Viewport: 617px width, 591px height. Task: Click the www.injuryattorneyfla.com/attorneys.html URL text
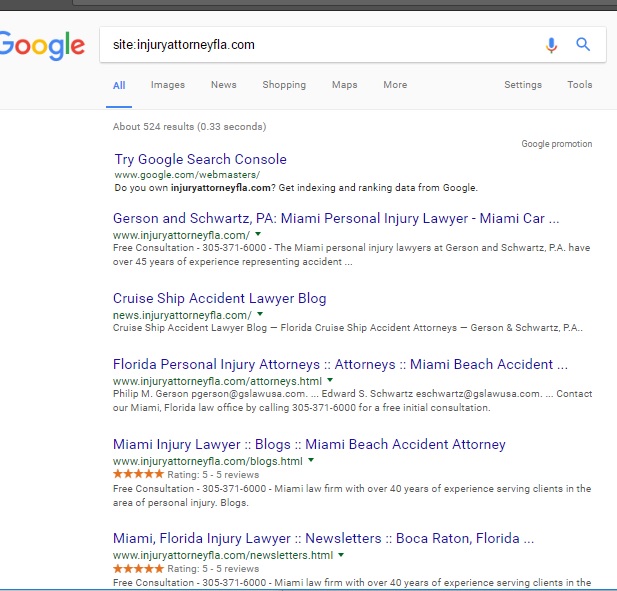[217, 381]
